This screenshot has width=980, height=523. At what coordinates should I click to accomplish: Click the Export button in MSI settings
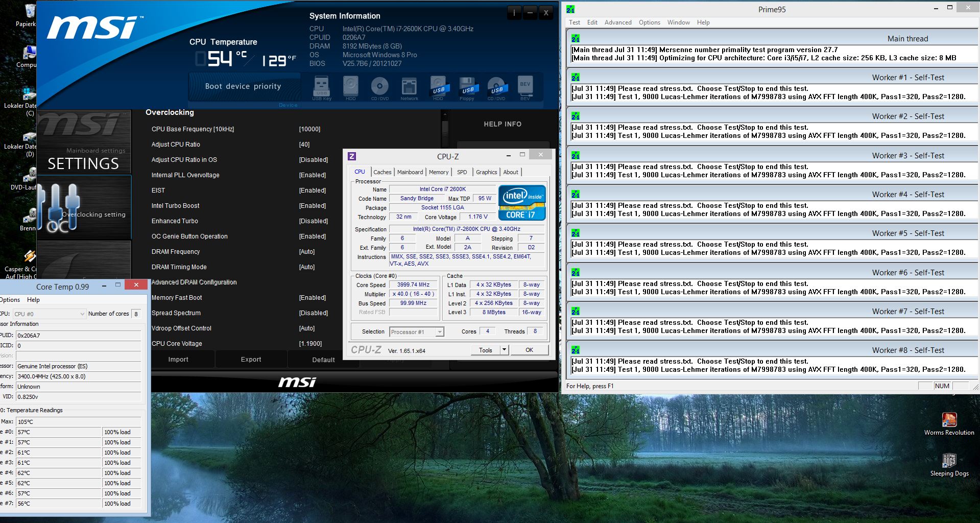[x=251, y=360]
